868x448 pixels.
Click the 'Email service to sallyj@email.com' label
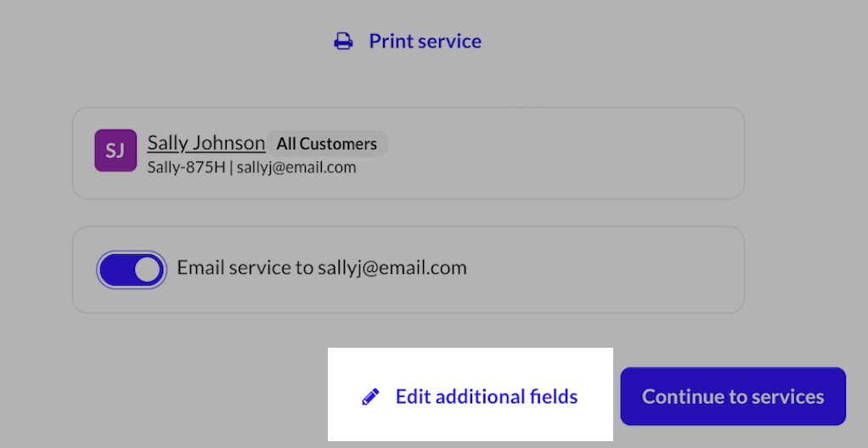pyautogui.click(x=322, y=269)
